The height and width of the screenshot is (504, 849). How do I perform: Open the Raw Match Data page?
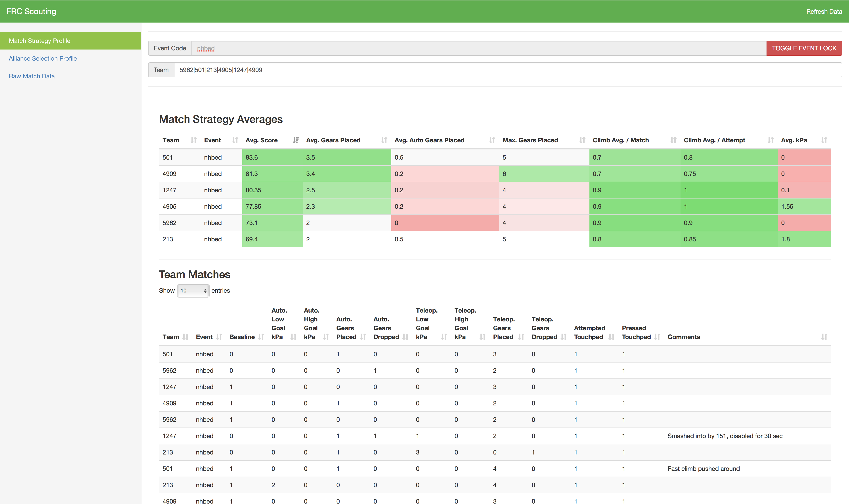[32, 76]
